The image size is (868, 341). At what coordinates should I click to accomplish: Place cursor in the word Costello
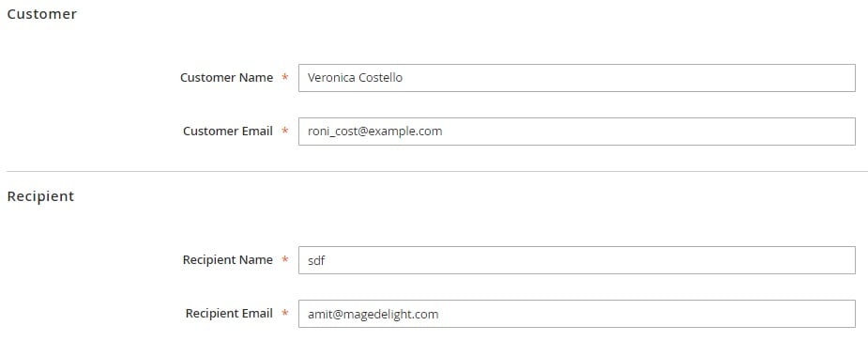coord(380,78)
